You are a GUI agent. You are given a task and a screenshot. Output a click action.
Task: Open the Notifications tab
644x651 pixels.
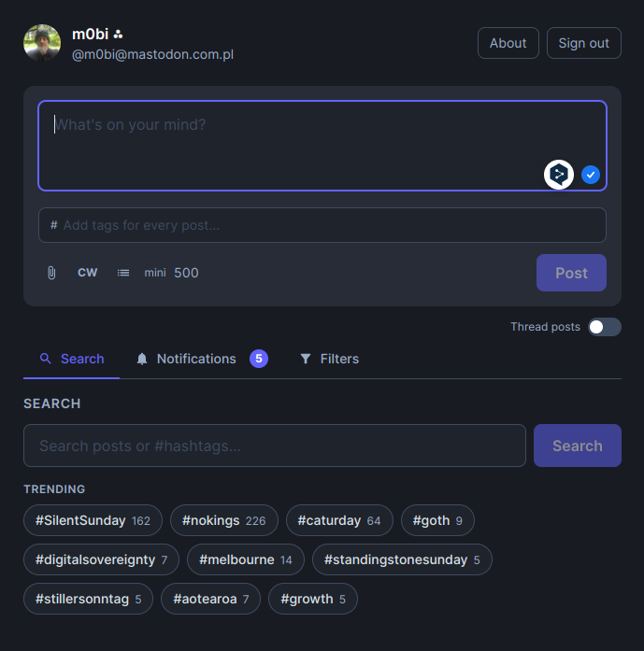[186, 359]
